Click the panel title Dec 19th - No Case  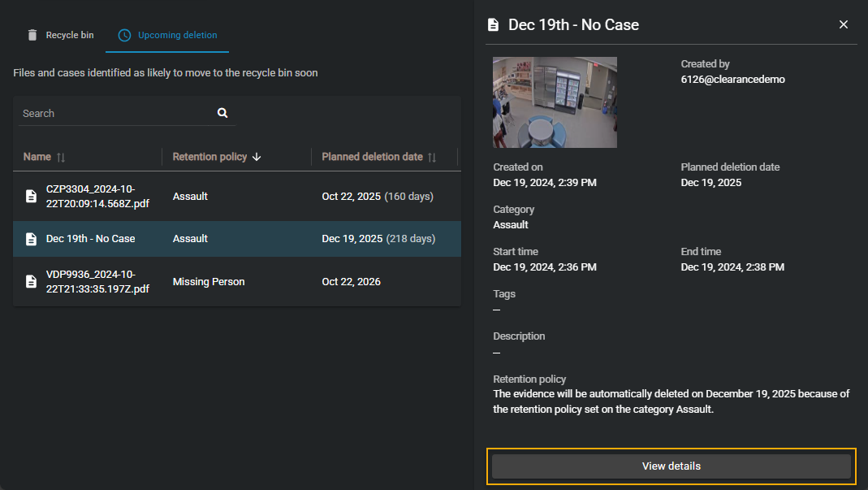[x=573, y=24]
